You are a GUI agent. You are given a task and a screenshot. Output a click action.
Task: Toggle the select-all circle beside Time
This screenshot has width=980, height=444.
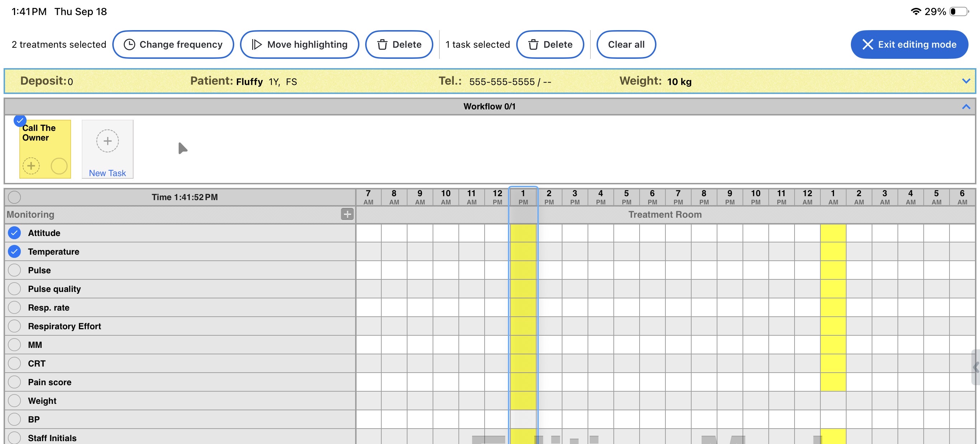[x=14, y=197]
